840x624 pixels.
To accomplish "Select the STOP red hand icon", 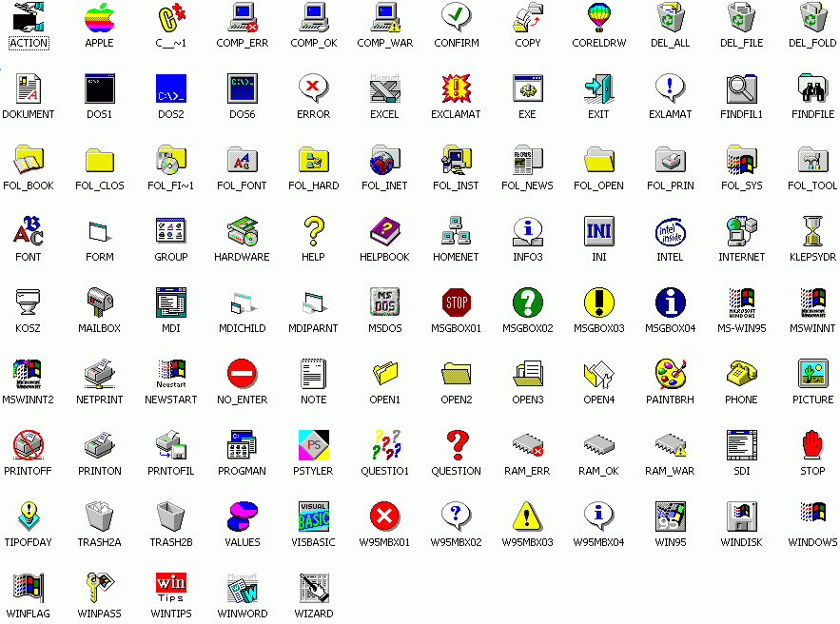I will pyautogui.click(x=812, y=444).
